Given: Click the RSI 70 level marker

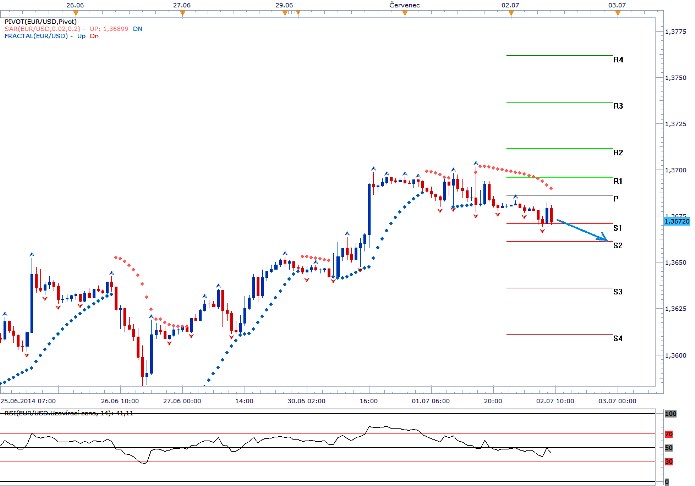Looking at the screenshot, I should click(668, 436).
